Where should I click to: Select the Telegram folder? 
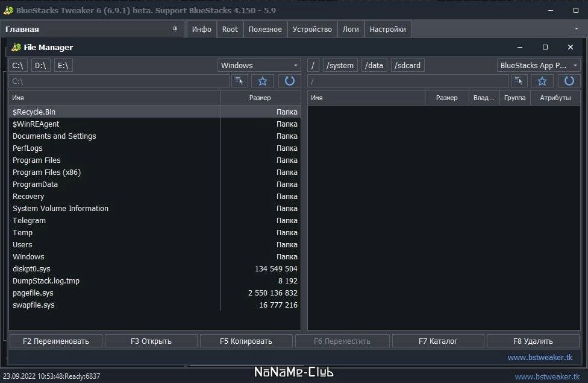pyautogui.click(x=155, y=220)
